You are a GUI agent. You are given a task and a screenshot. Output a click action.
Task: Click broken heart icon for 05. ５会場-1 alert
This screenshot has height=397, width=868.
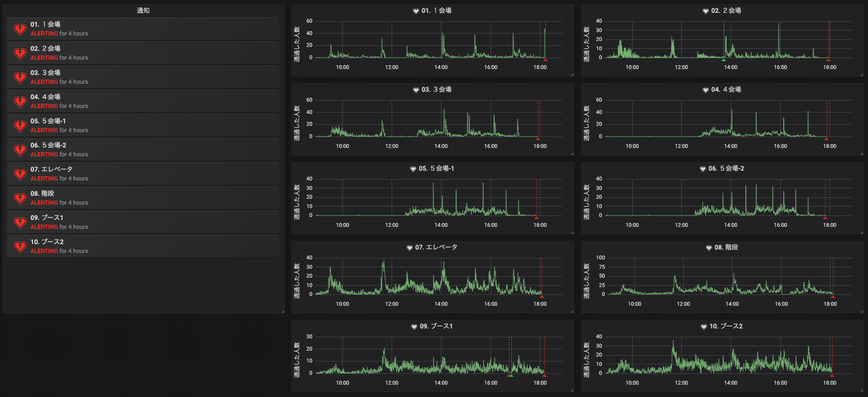20,126
